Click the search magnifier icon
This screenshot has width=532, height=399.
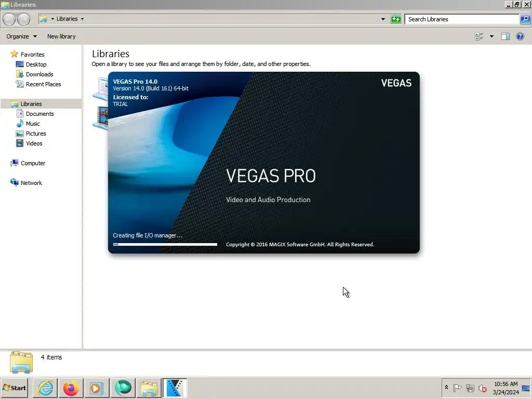click(x=525, y=19)
